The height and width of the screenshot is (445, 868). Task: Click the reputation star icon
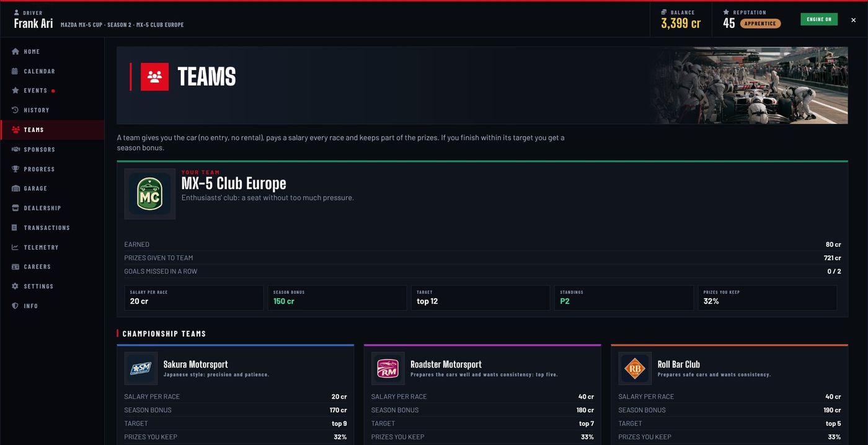click(x=726, y=12)
